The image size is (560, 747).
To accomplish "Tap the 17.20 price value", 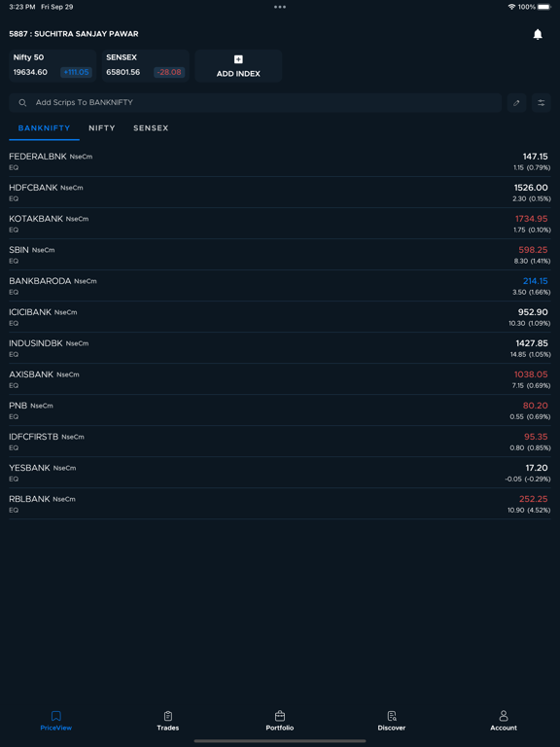I will 538,468.
